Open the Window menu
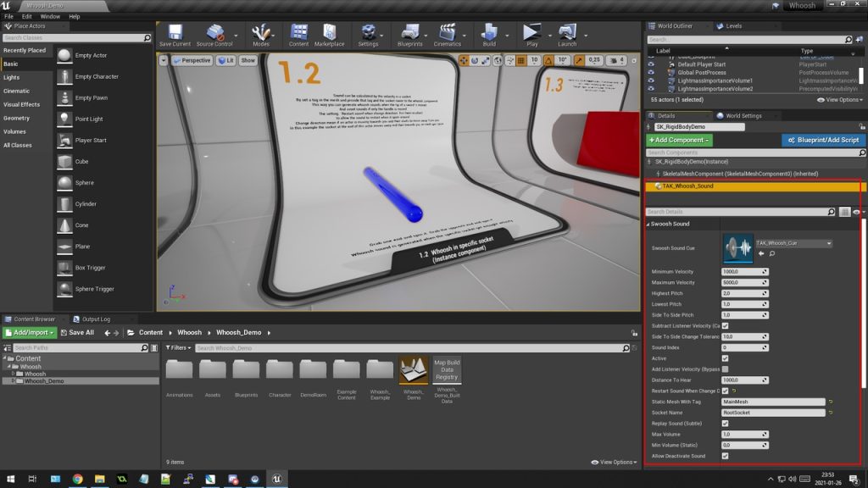 [x=50, y=16]
